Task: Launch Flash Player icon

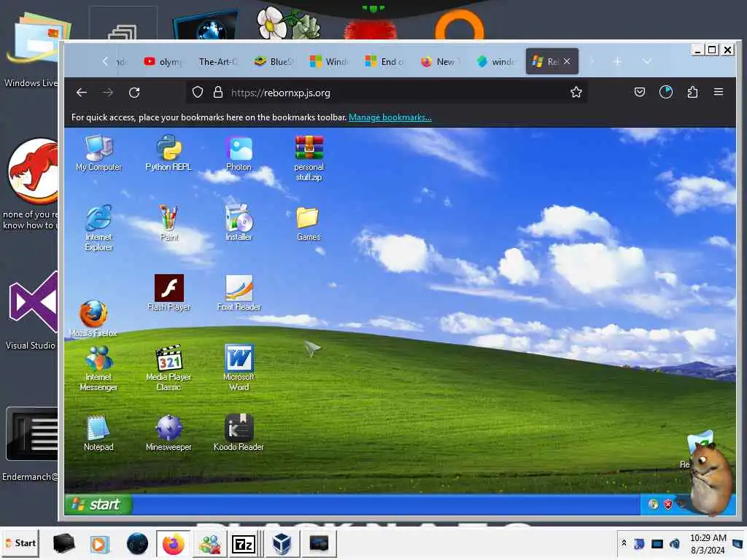Action: 169,292
